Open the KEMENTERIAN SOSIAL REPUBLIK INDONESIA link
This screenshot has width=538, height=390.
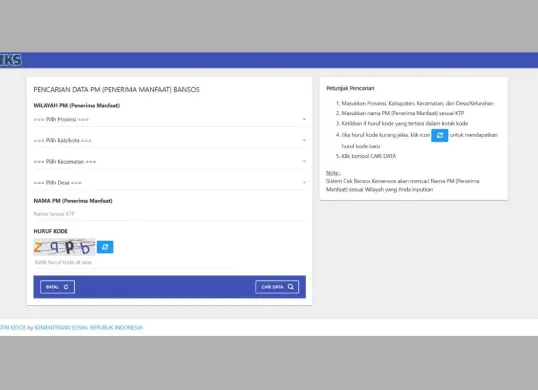pyautogui.click(x=89, y=328)
